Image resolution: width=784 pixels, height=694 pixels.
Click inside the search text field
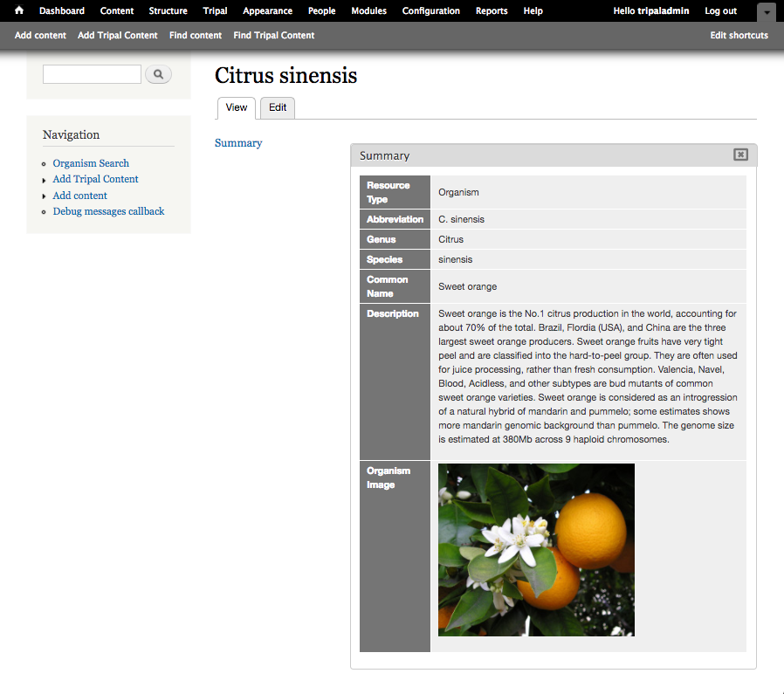(x=92, y=74)
